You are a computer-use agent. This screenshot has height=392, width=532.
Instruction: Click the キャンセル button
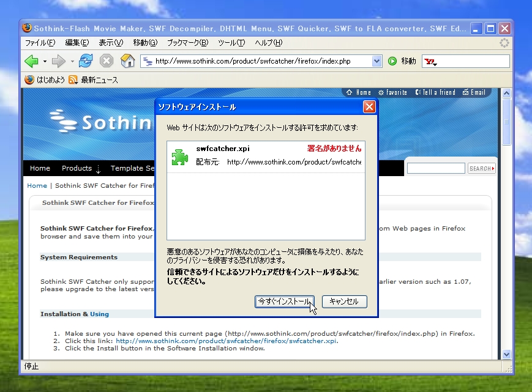[345, 301]
